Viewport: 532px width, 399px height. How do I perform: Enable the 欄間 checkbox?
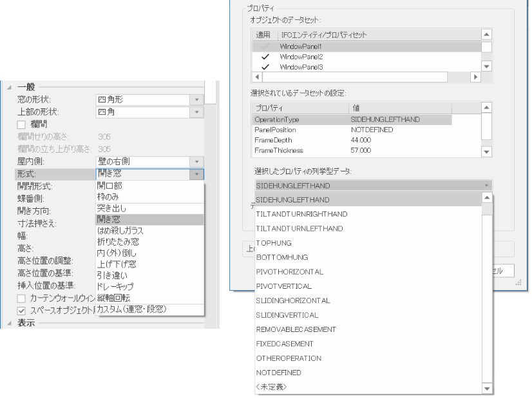(22, 122)
